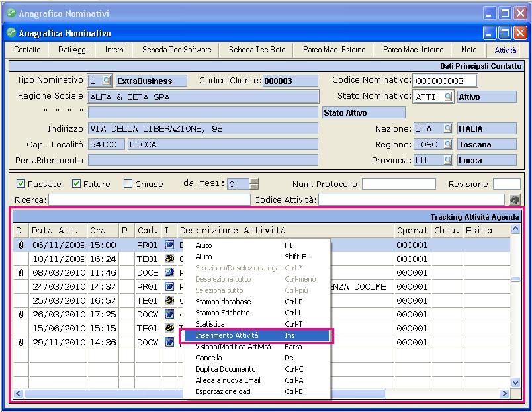
Task: Click the activity type icon in the 08/03/2010 row
Action: [169, 272]
